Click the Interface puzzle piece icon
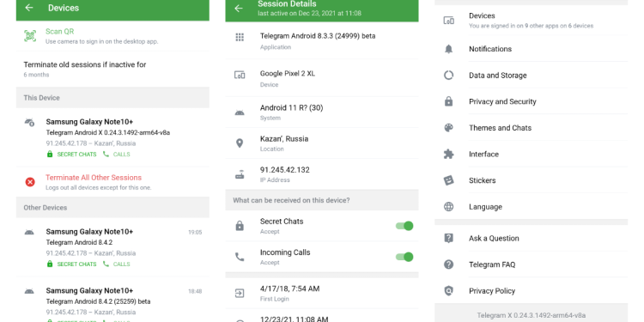Viewport: 644px width, 322px height. tap(448, 154)
